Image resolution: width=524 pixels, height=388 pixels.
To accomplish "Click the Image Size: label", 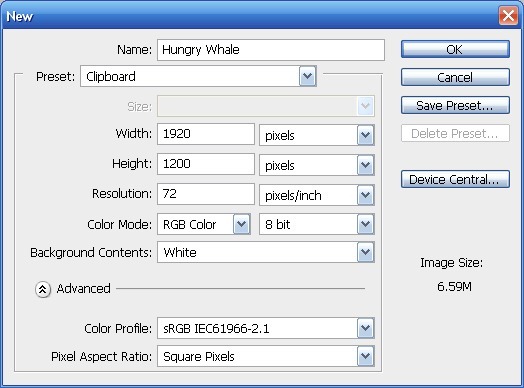I will click(451, 263).
